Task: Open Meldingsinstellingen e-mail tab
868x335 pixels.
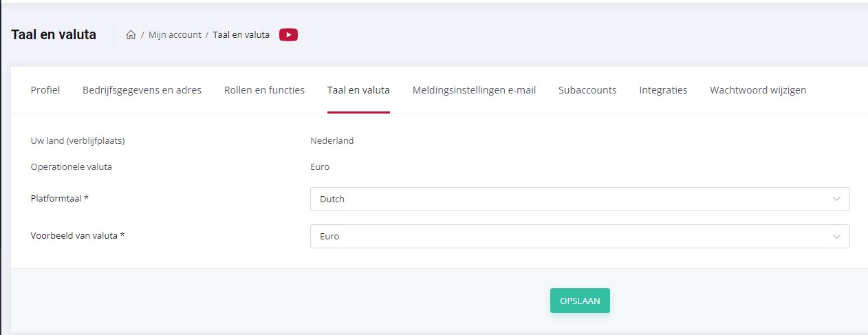Action: 474,90
